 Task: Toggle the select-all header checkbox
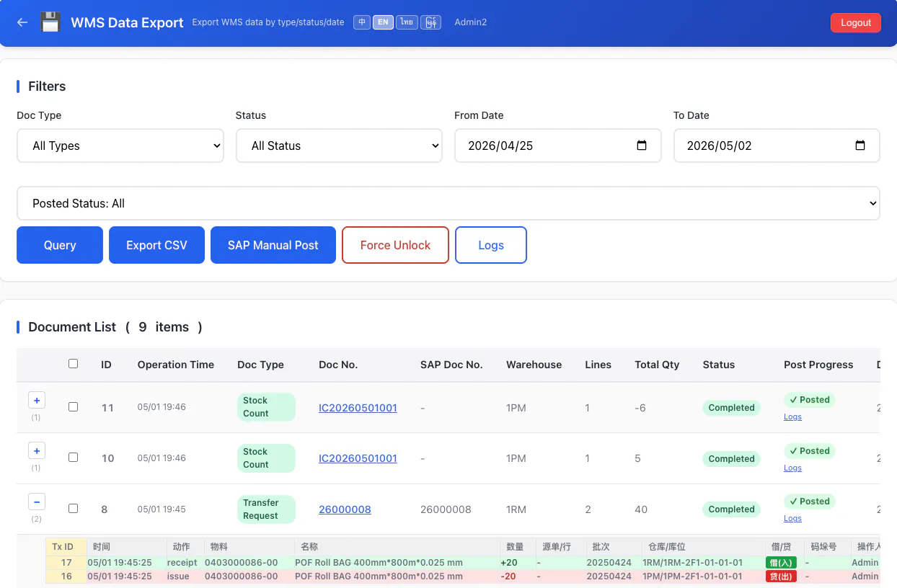coord(73,364)
